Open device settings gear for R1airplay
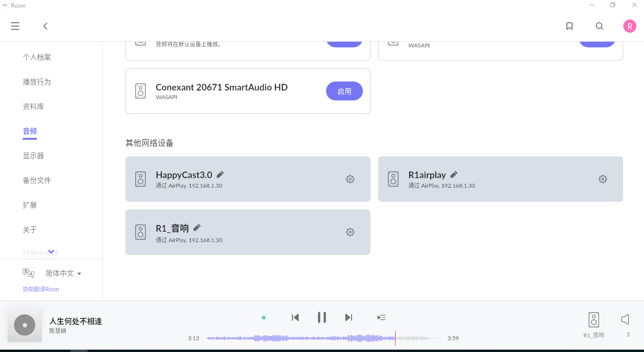 tap(603, 179)
